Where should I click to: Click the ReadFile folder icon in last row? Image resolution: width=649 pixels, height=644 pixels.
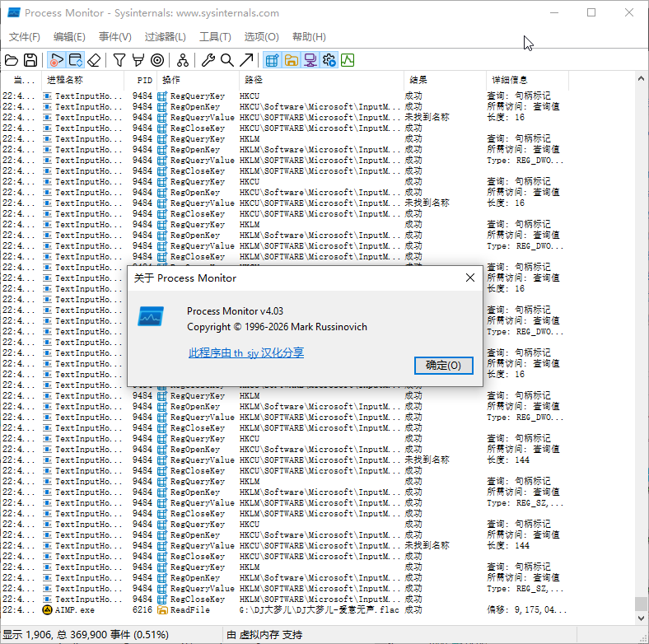(162, 610)
